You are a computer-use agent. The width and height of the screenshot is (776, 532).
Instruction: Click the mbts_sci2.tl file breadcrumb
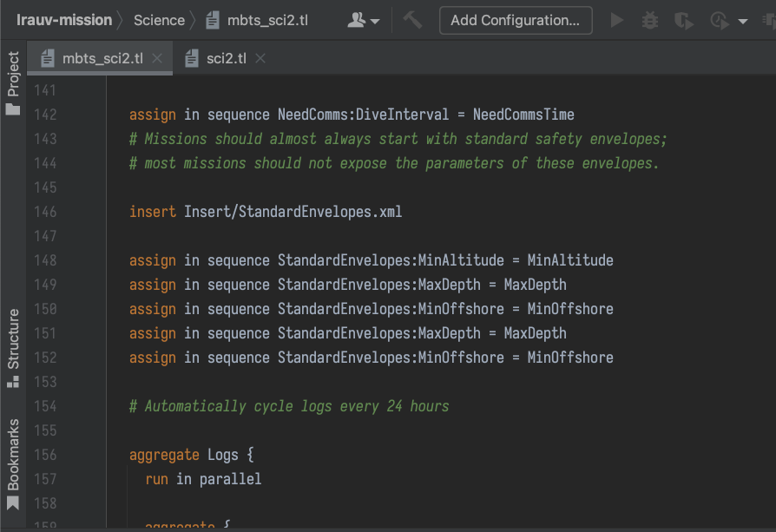[268, 20]
